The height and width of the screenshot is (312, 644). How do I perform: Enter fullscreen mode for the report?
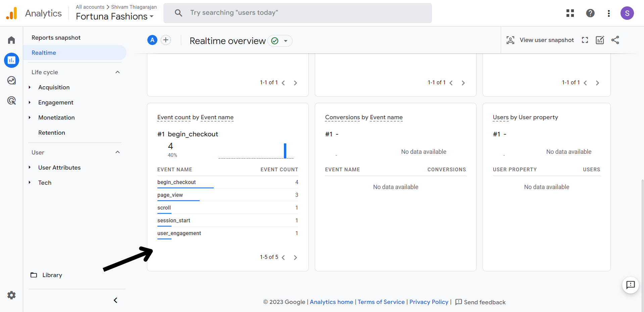[585, 40]
